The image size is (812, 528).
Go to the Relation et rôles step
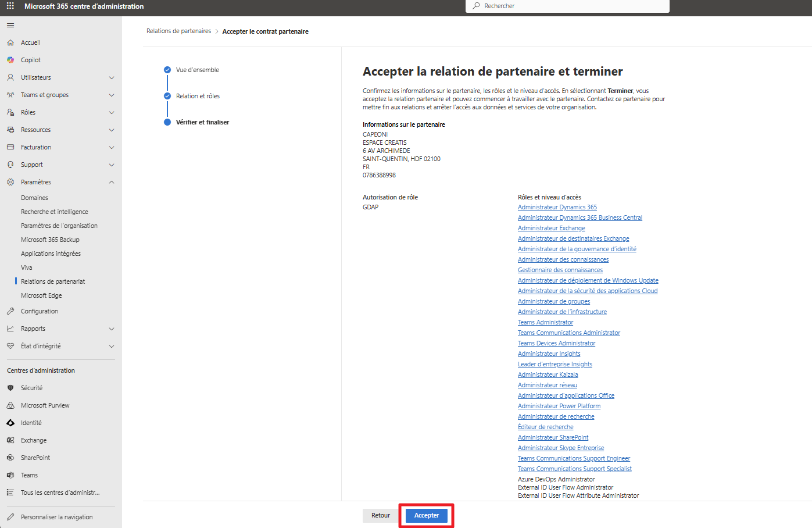(x=198, y=96)
